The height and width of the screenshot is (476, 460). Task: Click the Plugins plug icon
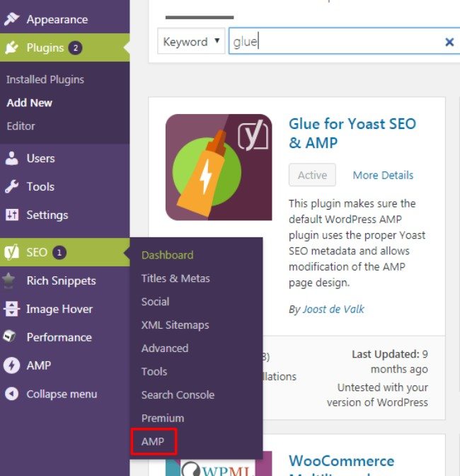tap(11, 47)
